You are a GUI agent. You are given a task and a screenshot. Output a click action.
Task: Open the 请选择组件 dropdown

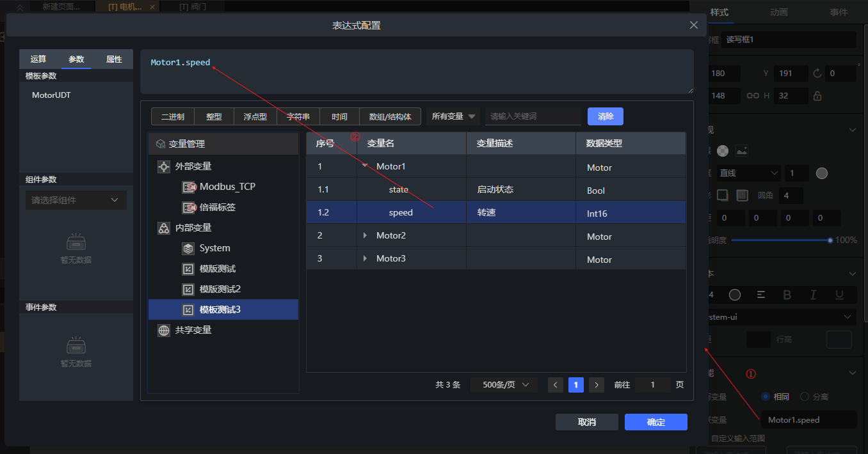pyautogui.click(x=76, y=200)
